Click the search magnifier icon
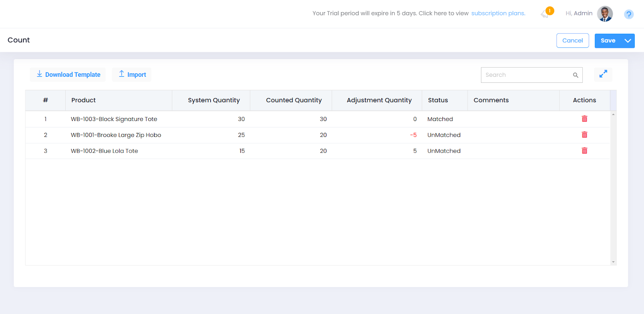The width and height of the screenshot is (644, 314). pos(576,75)
